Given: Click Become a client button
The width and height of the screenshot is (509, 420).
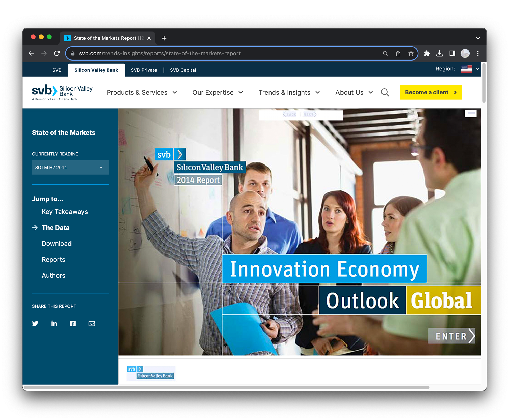Looking at the screenshot, I should [x=431, y=93].
